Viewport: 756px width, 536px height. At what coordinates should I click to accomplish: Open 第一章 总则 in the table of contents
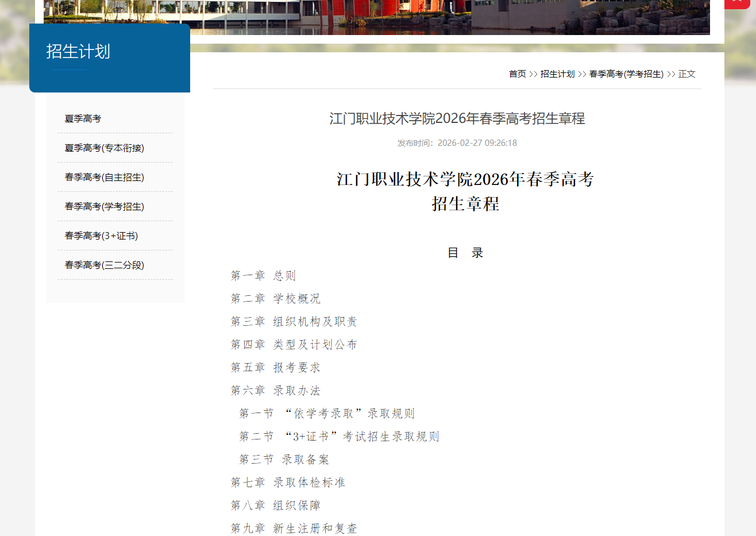(263, 275)
